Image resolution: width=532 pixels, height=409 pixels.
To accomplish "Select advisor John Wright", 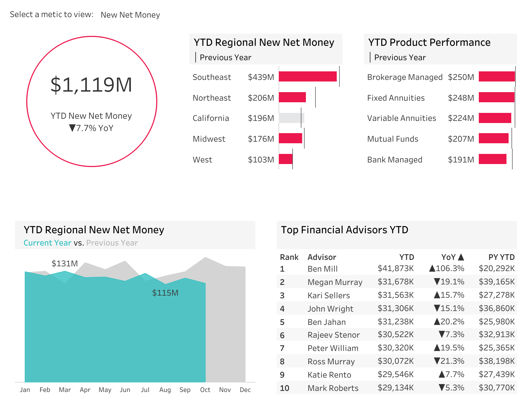I will [330, 309].
